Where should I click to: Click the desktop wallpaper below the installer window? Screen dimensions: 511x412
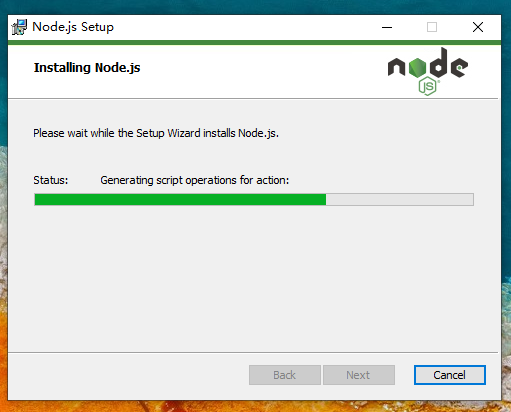click(x=255, y=406)
